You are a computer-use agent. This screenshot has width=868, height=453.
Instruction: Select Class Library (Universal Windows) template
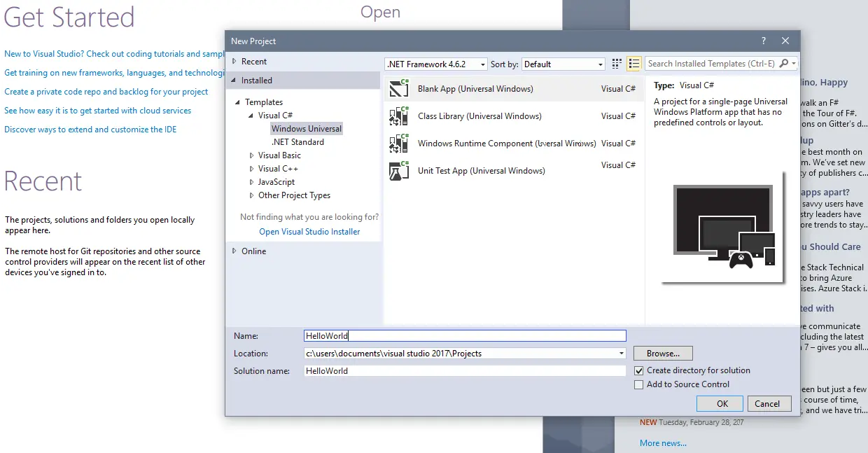514,116
